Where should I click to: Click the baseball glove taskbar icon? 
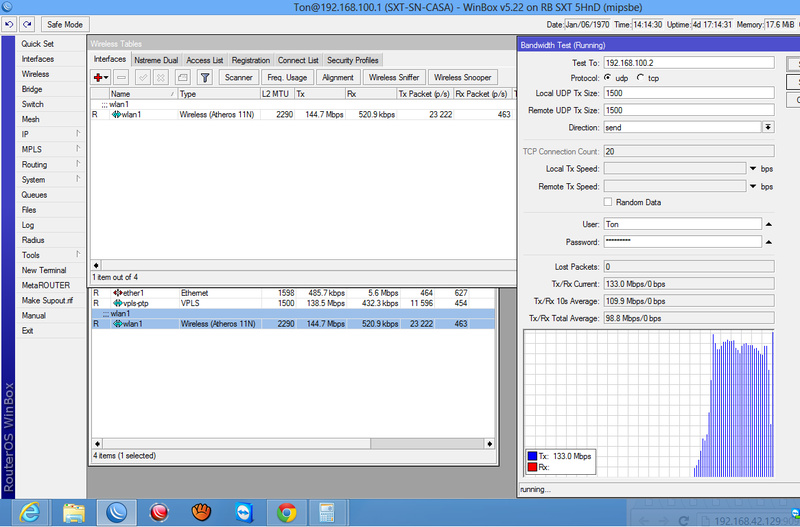[x=201, y=512]
